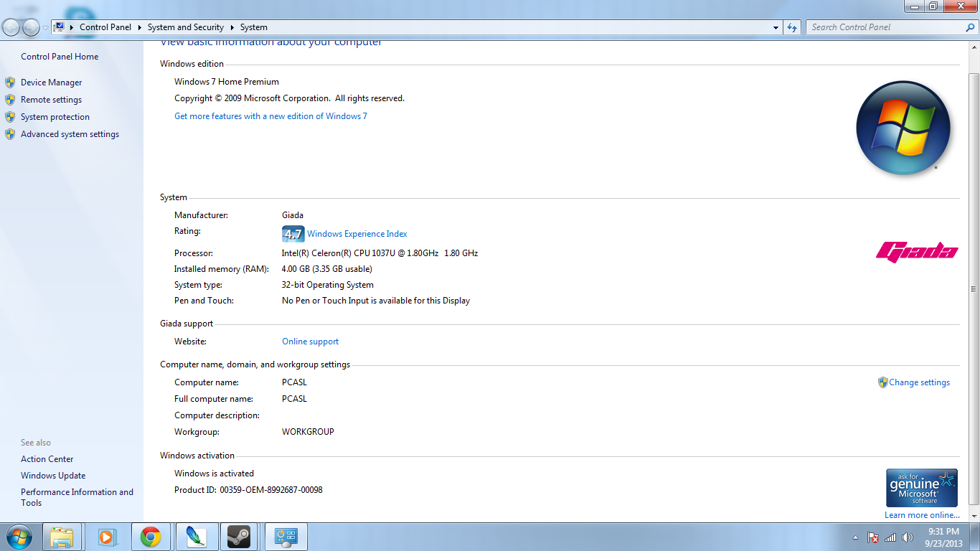Expand the address bar history dropdown arrow

coord(776,27)
